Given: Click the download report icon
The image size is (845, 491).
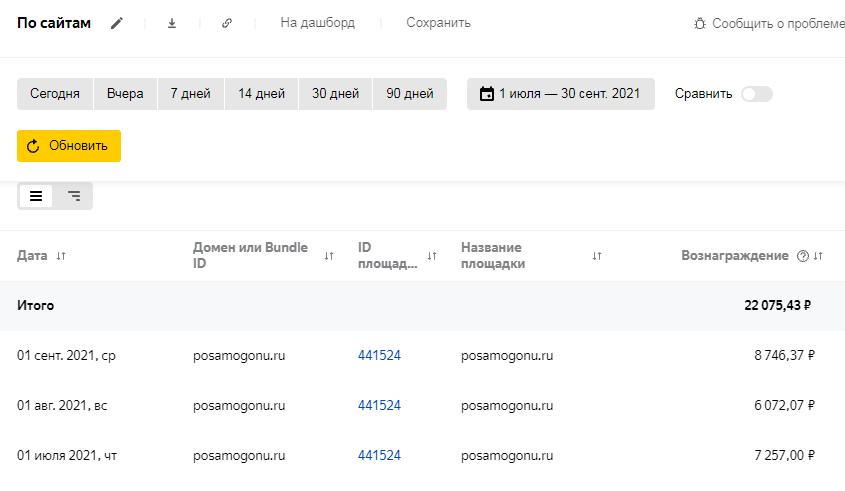Looking at the screenshot, I should coord(172,23).
